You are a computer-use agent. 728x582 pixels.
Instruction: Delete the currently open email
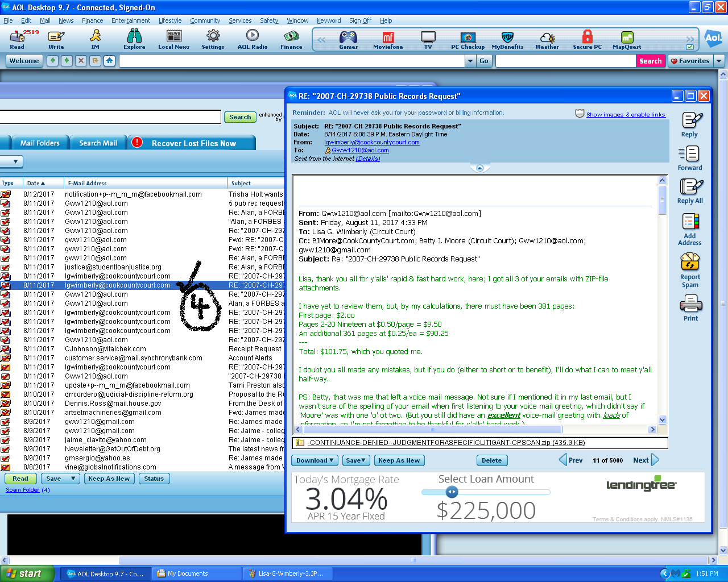pyautogui.click(x=492, y=460)
